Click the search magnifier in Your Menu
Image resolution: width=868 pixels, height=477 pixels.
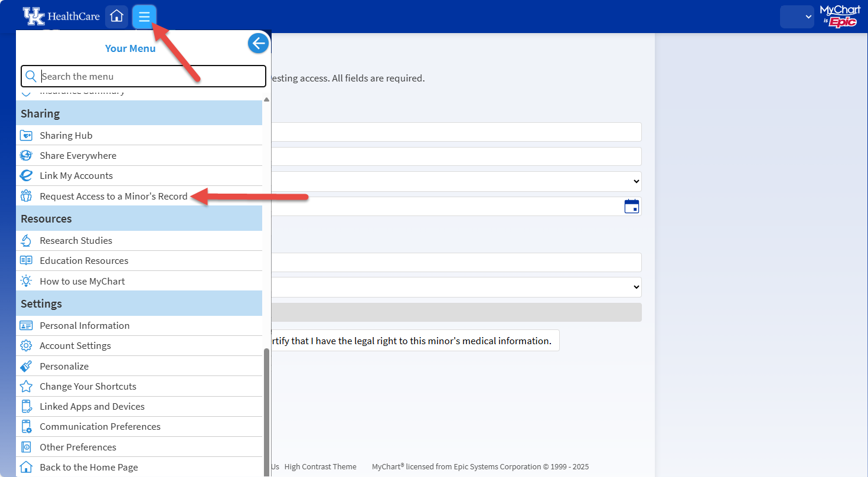[32, 76]
